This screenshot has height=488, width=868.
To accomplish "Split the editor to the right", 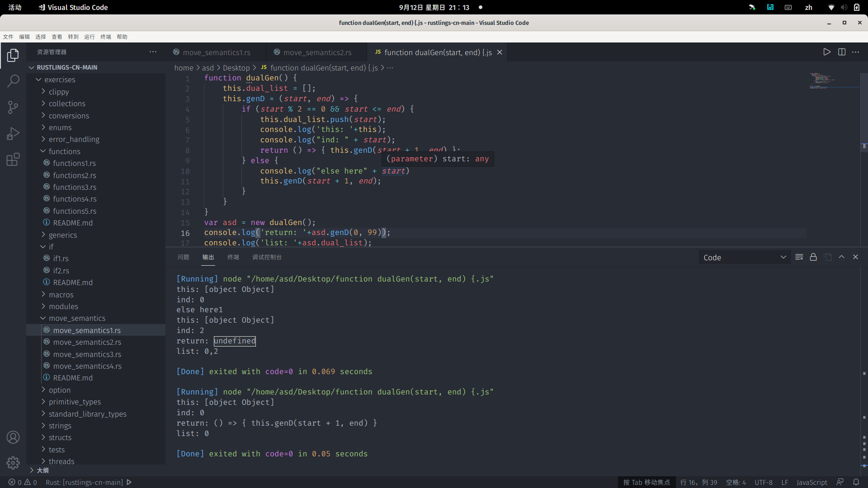I will coord(842,52).
